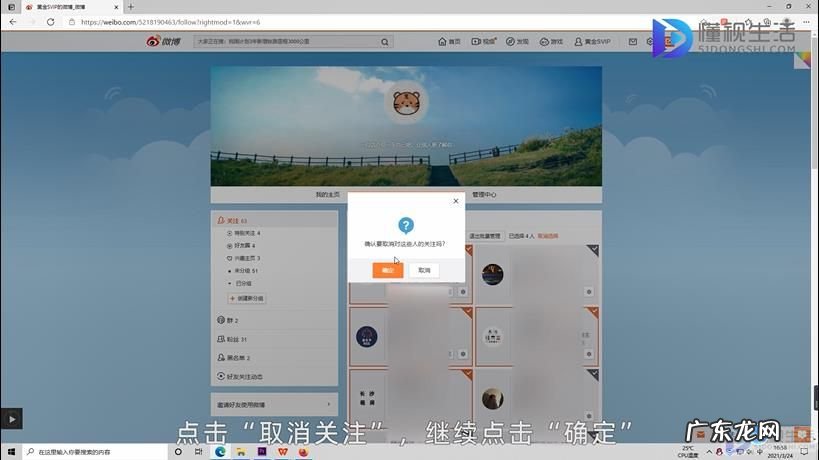This screenshot has height=460, width=819.
Task: Click the tiger profile avatar
Action: (x=406, y=102)
